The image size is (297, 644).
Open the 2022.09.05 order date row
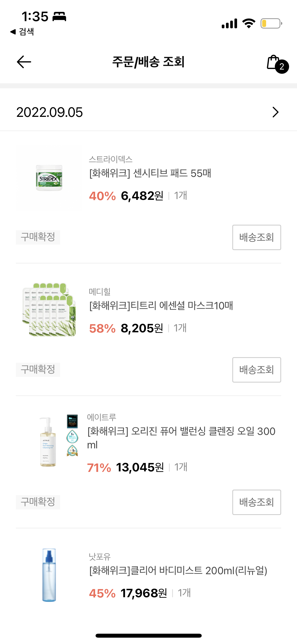click(50, 112)
